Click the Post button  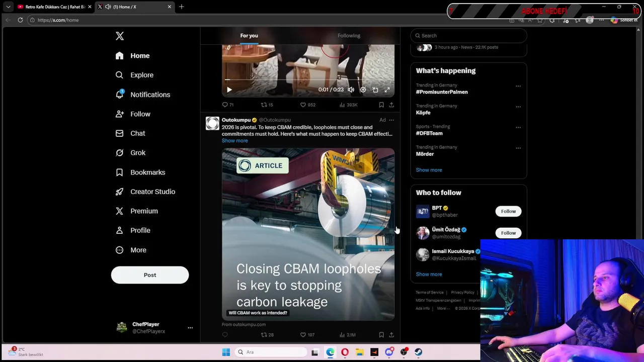tap(150, 275)
